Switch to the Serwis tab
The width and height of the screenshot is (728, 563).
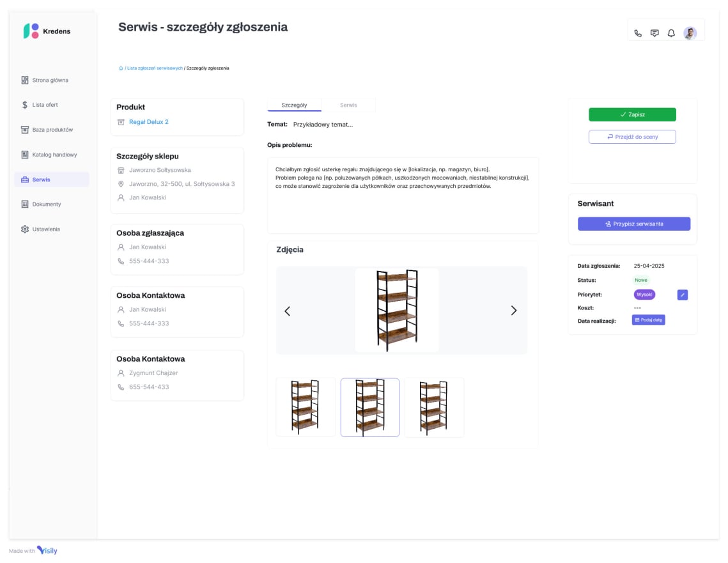(x=348, y=104)
